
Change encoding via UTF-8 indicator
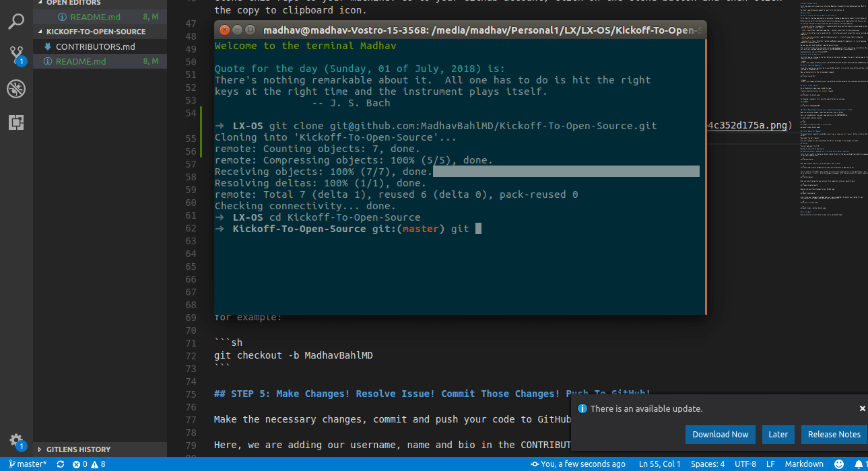click(x=745, y=464)
